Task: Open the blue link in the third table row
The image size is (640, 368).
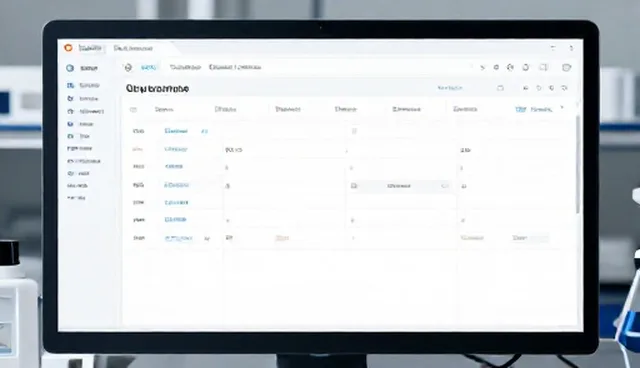Action: 174,166
